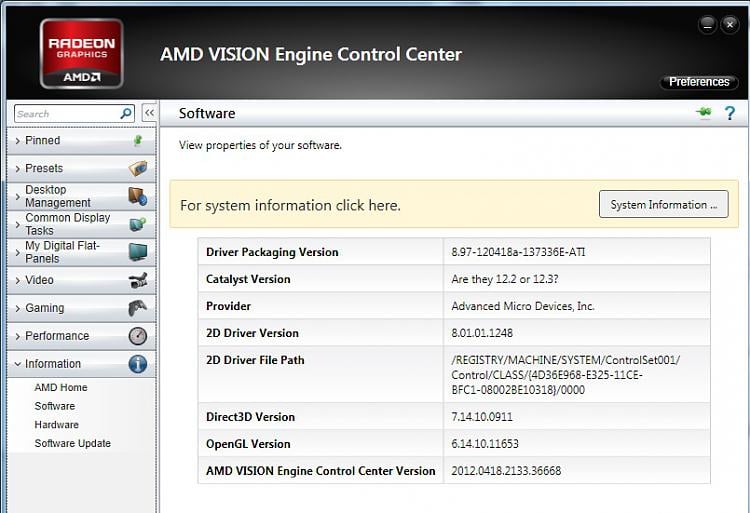Click the OpenGL Version label
Image resolution: width=750 pixels, height=513 pixels.
pos(248,444)
